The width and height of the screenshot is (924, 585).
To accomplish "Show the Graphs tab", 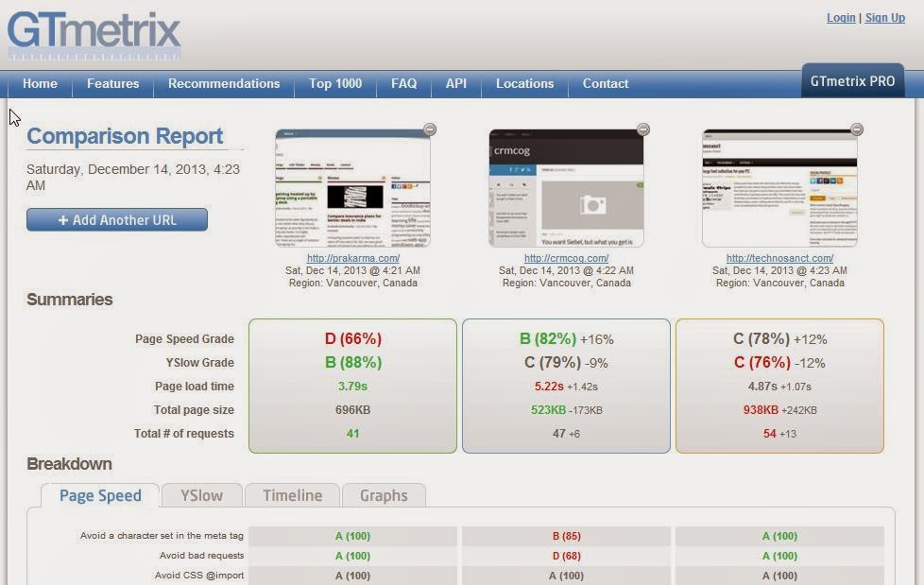I will tap(383, 495).
